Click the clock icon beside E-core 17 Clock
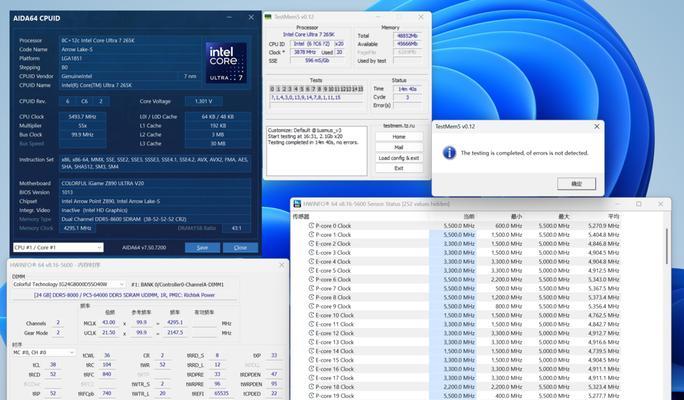 pyautogui.click(x=311, y=378)
